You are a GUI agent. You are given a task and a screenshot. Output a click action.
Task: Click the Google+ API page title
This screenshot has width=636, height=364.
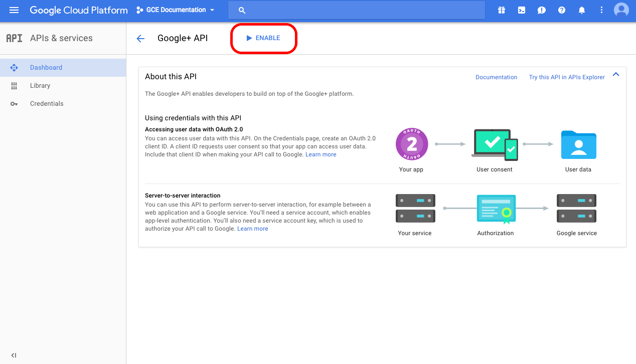[183, 38]
